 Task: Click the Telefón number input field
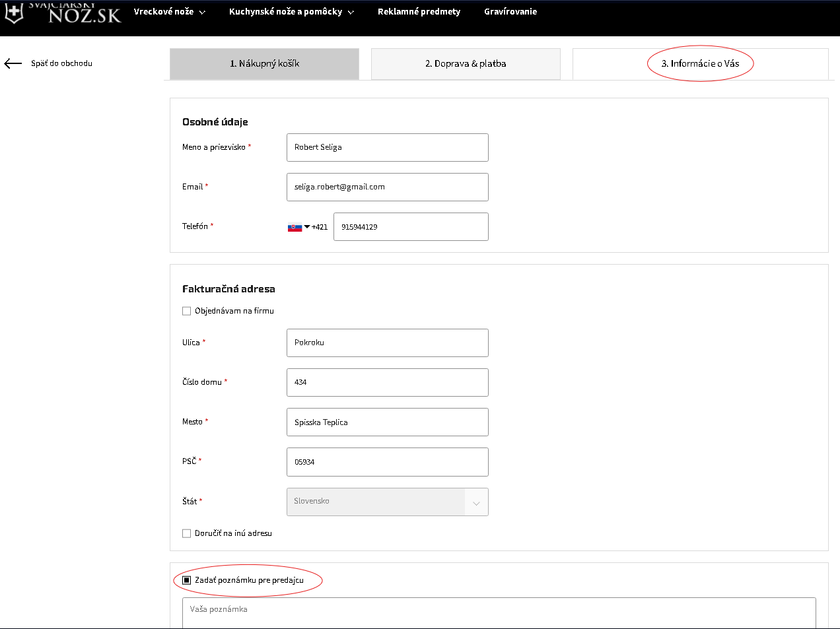(411, 226)
